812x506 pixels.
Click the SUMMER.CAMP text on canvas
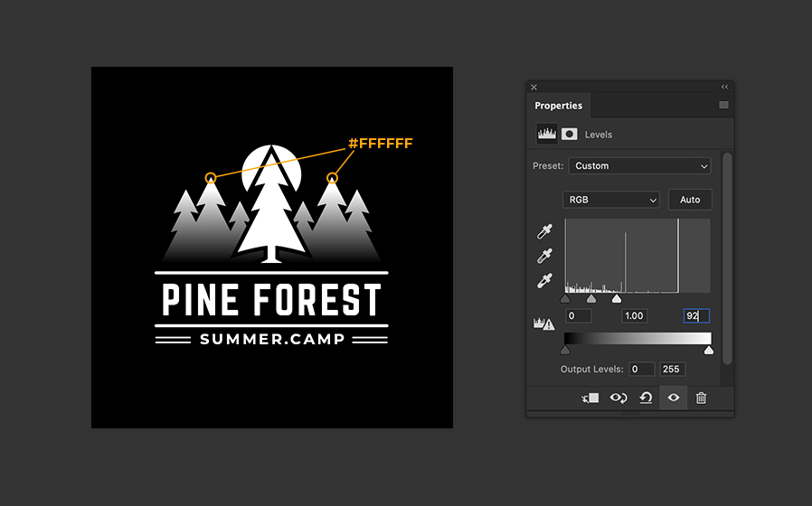tap(272, 340)
